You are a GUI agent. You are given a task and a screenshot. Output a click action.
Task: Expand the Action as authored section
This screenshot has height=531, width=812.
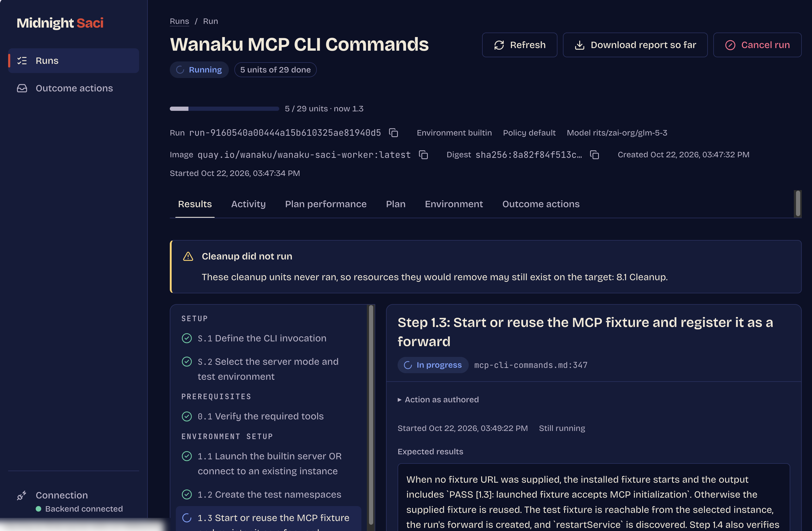pyautogui.click(x=438, y=399)
